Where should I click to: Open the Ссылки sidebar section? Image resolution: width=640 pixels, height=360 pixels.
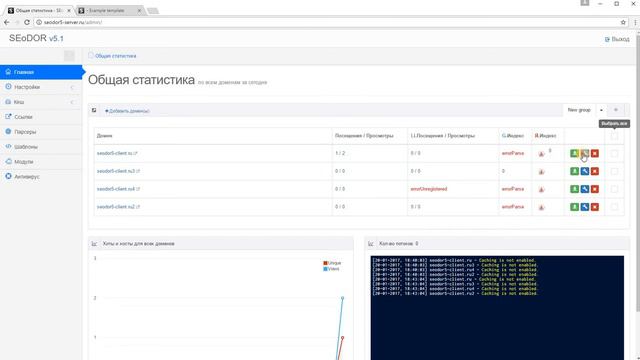[41, 117]
